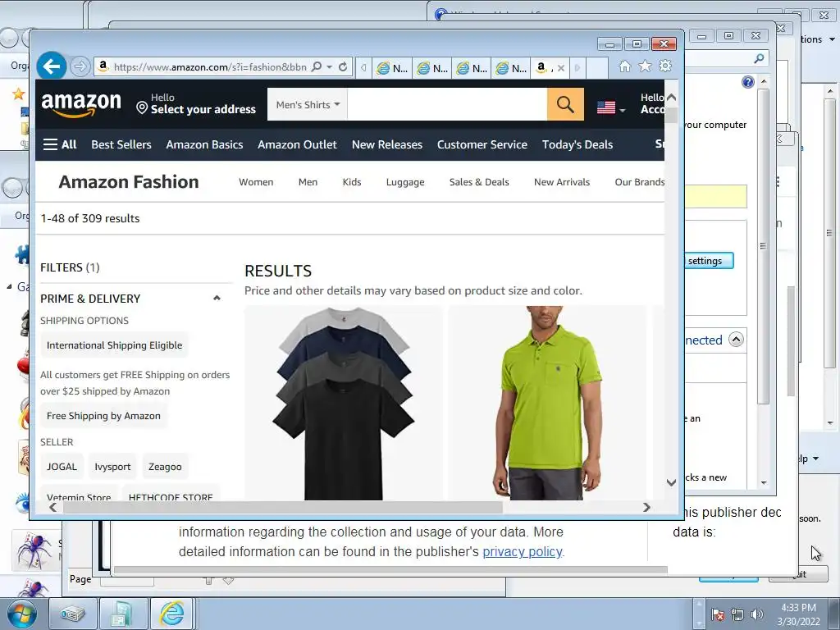The image size is (840, 630).
Task: Click the address bar search magnifier icon
Action: click(317, 67)
